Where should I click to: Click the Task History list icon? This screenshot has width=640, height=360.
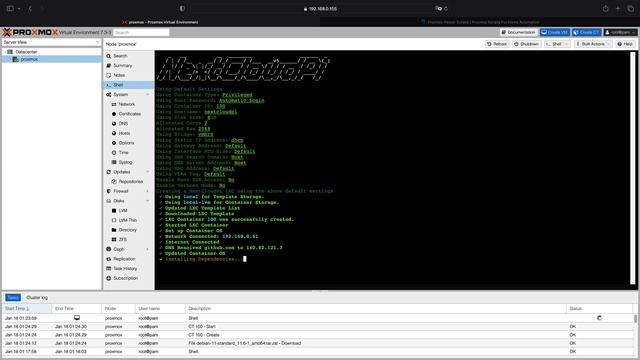click(109, 269)
